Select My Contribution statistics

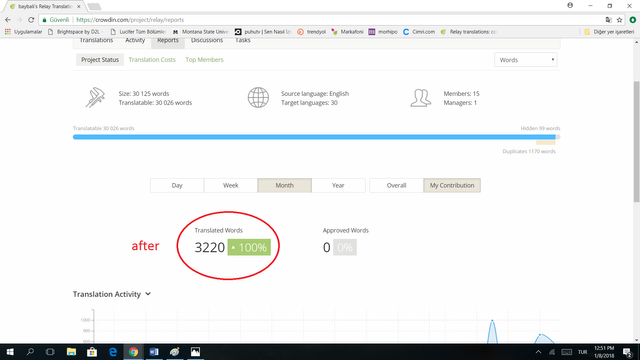pyautogui.click(x=452, y=185)
